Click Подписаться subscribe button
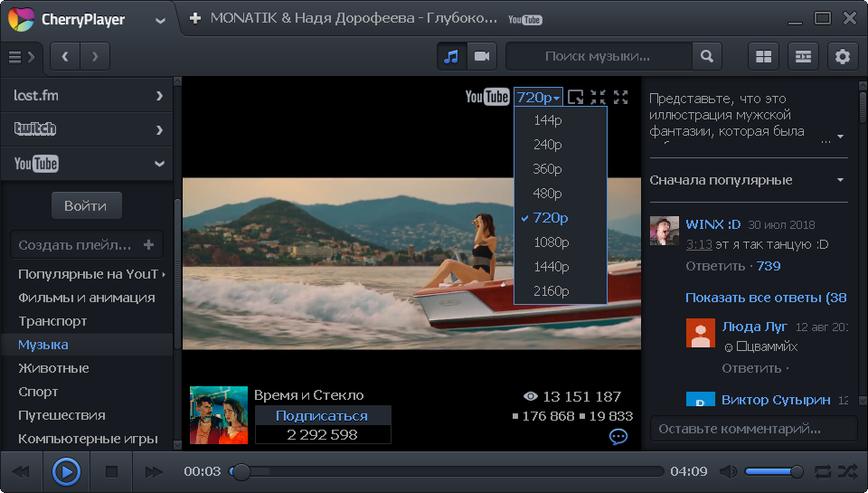Viewport: 868px width, 493px height. (x=323, y=415)
